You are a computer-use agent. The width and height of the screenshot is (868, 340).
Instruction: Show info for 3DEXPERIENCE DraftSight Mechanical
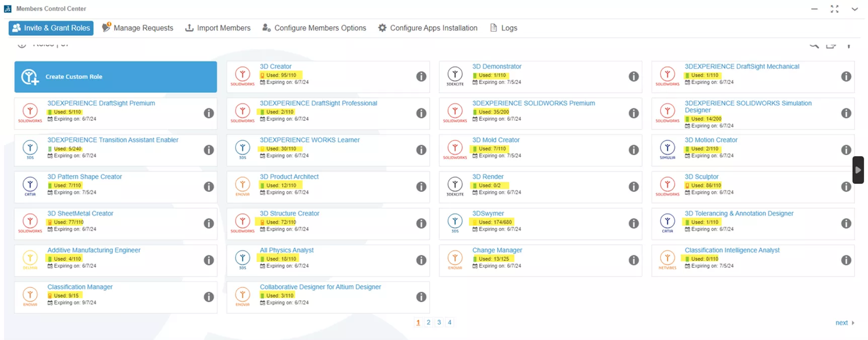point(846,77)
